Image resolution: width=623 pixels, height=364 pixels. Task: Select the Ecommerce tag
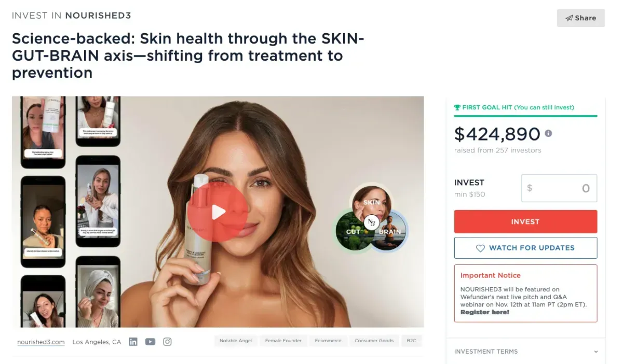pyautogui.click(x=328, y=341)
